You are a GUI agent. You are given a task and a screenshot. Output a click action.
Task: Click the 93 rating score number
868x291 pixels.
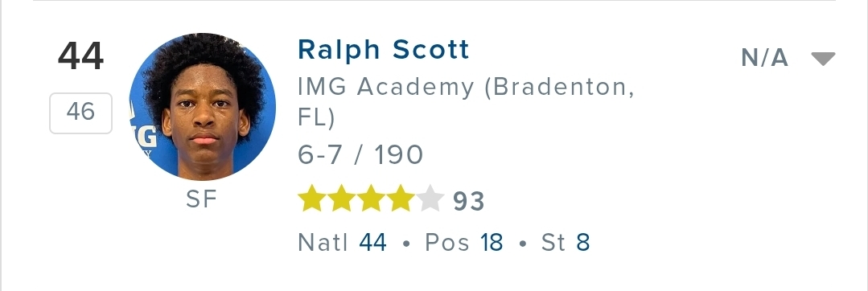coord(469,202)
